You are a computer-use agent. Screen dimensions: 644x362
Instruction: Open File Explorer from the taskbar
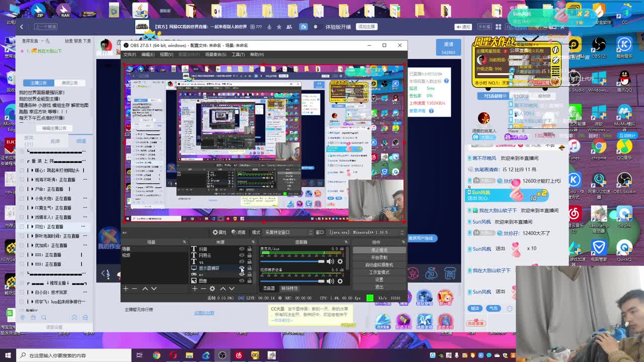coord(189,355)
